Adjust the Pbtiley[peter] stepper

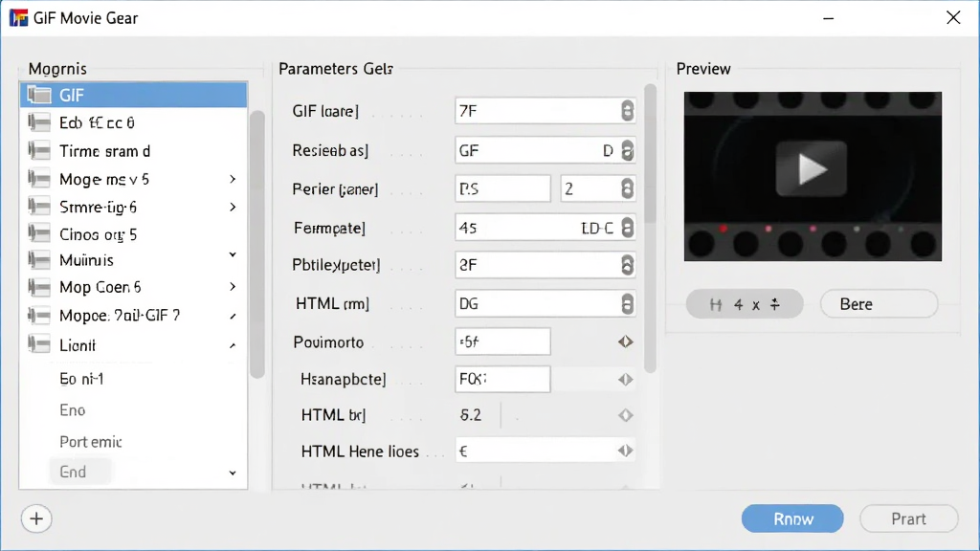point(627,265)
